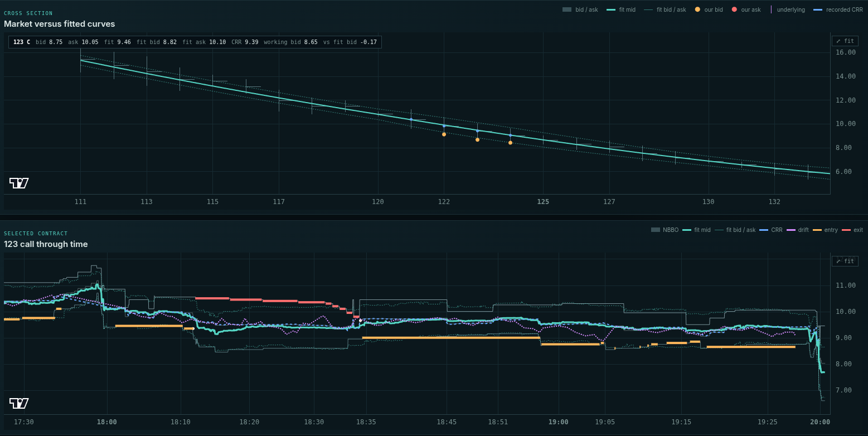Image resolution: width=868 pixels, height=436 pixels.
Task: Open TradingView logo in the through-time chart
Action: (x=19, y=403)
